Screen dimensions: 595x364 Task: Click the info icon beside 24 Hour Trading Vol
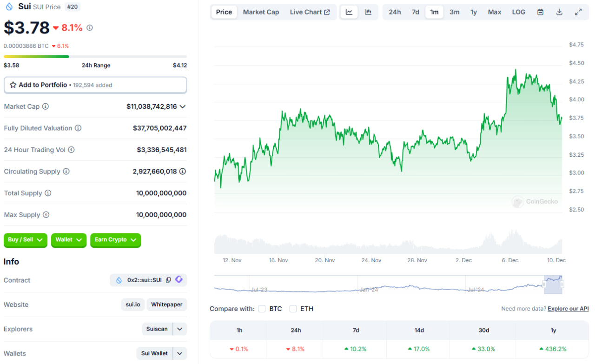[71, 150]
